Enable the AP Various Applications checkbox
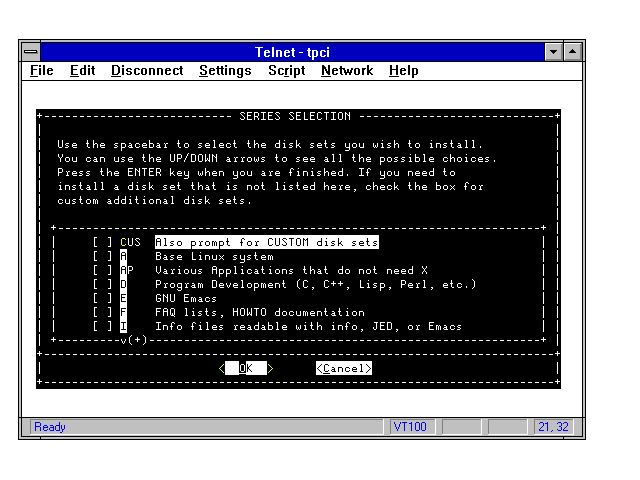This screenshot has height=480, width=640. click(102, 271)
